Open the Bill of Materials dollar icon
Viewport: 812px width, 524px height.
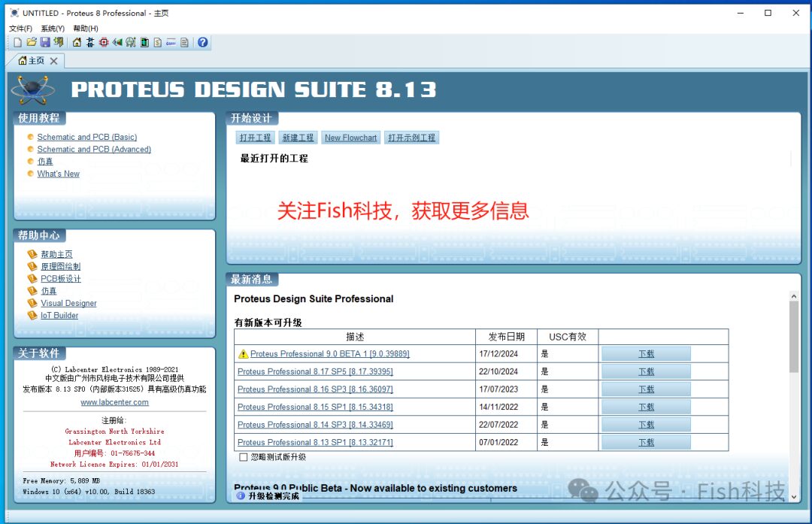pyautogui.click(x=158, y=42)
